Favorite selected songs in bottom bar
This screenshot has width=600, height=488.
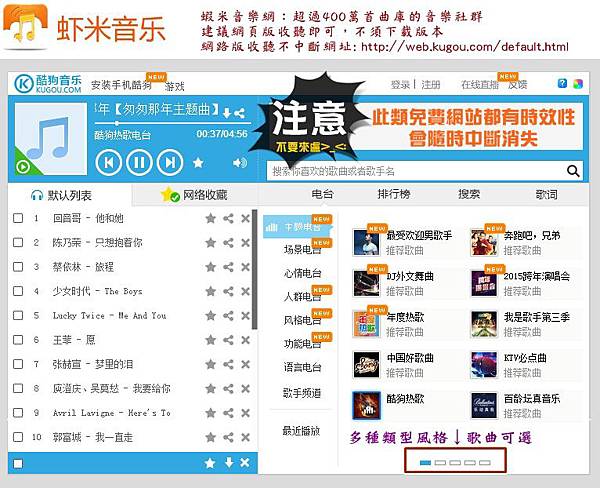coord(210,463)
